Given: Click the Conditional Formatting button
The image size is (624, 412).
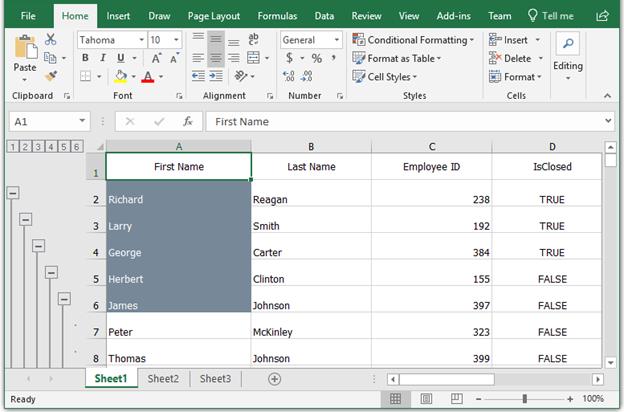Looking at the screenshot, I should point(412,40).
